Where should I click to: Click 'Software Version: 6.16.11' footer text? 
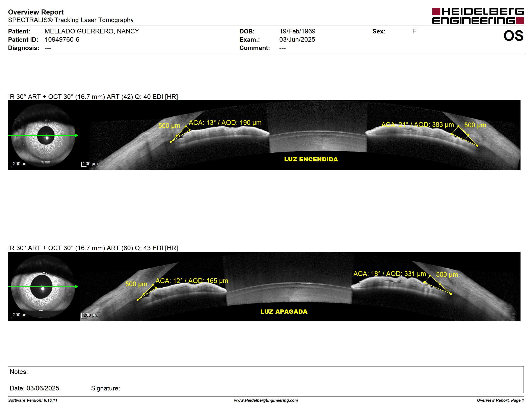(33, 400)
